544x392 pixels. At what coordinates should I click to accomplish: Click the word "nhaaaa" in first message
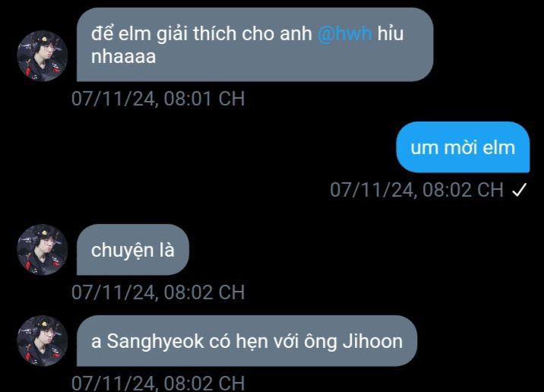point(124,57)
